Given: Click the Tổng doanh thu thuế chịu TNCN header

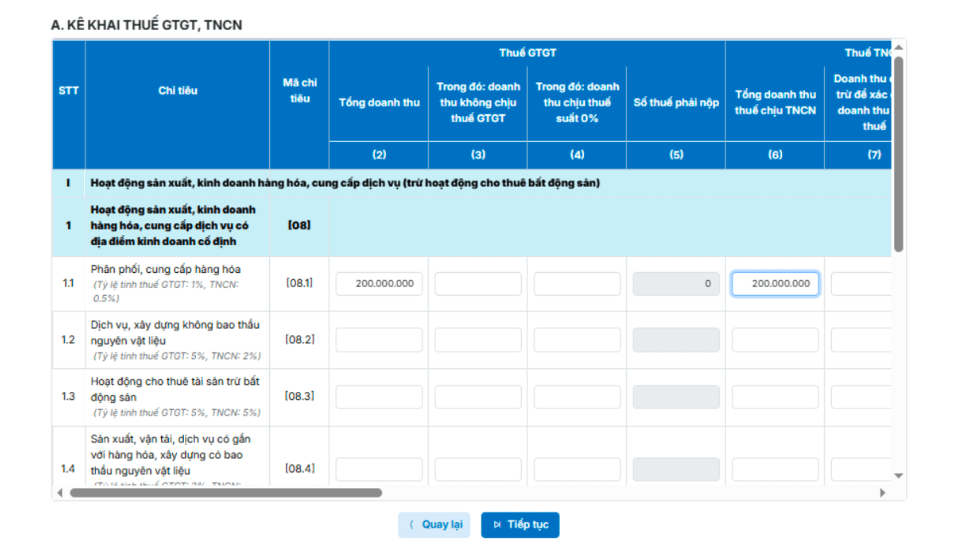Looking at the screenshot, I should click(775, 102).
